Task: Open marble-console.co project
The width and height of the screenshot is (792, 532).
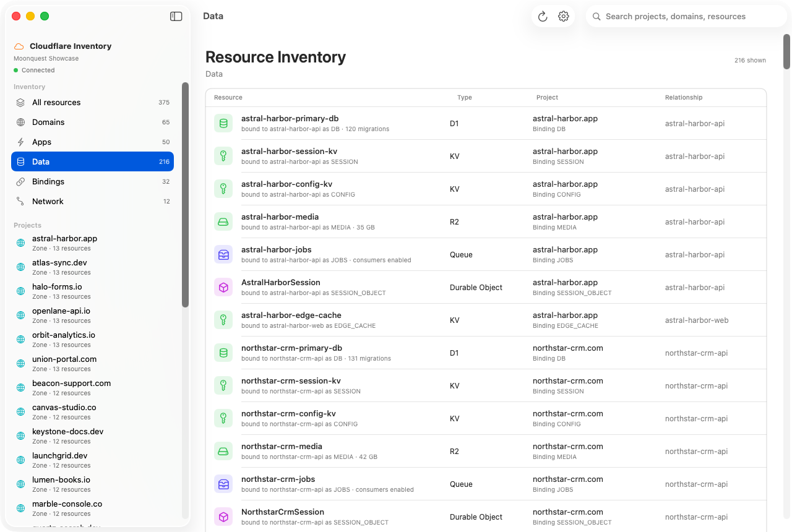Action: pos(93,508)
